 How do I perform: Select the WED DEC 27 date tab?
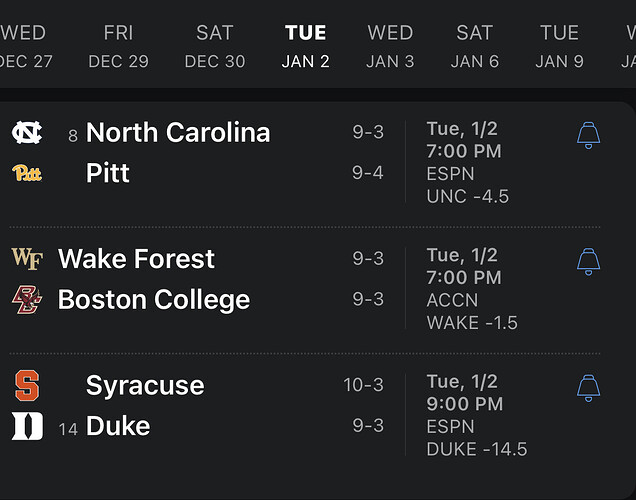(27, 46)
